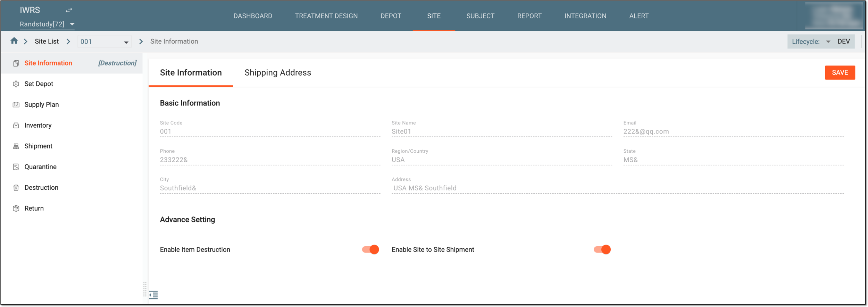Click the SAVE button
Screen dimensions: 868x307
[840, 73]
